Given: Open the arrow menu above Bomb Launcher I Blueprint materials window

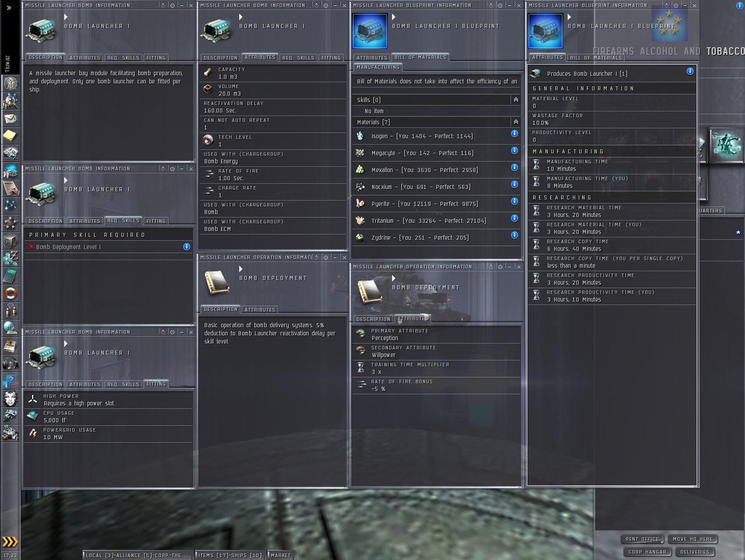Looking at the screenshot, I should click(394, 17).
